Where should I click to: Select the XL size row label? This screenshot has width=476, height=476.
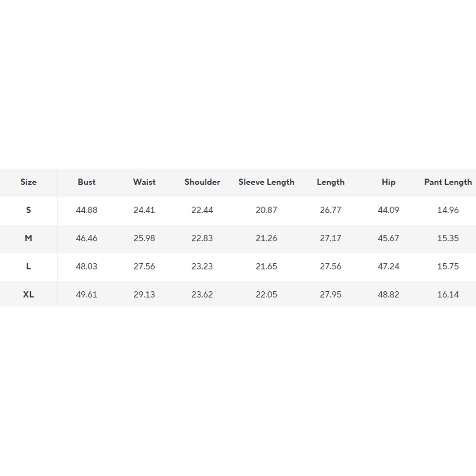pos(29,294)
